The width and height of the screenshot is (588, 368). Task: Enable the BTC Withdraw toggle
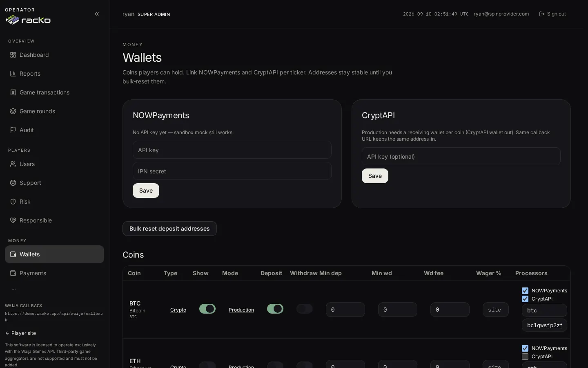pyautogui.click(x=305, y=309)
